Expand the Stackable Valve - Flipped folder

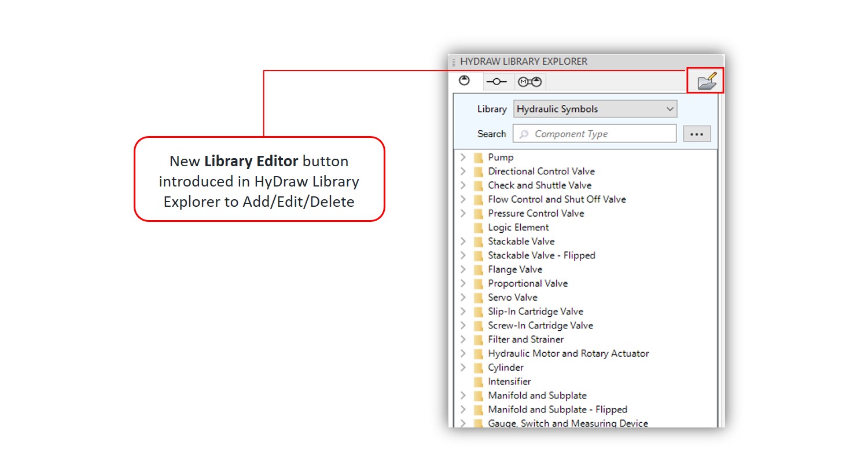[x=462, y=255]
